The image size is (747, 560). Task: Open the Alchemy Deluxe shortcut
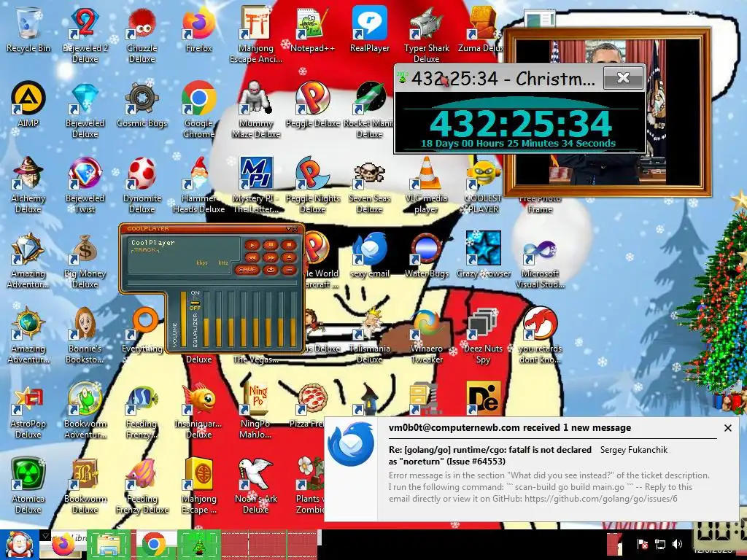click(28, 184)
